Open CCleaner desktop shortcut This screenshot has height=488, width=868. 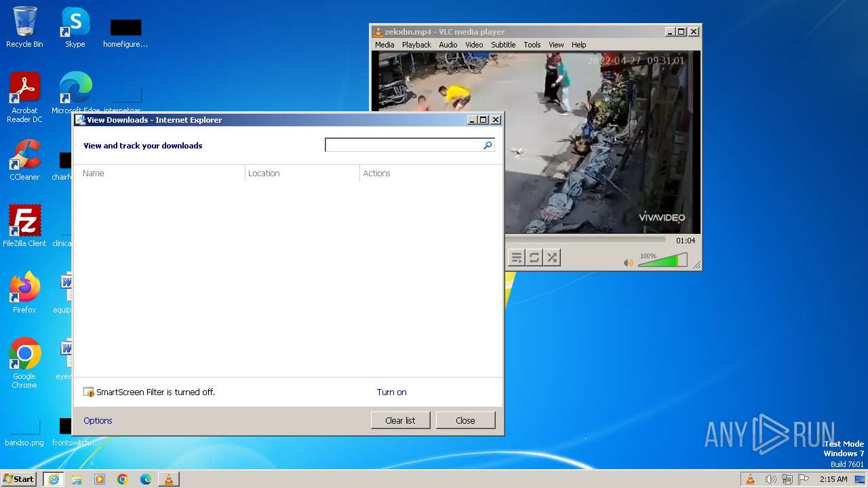24,160
